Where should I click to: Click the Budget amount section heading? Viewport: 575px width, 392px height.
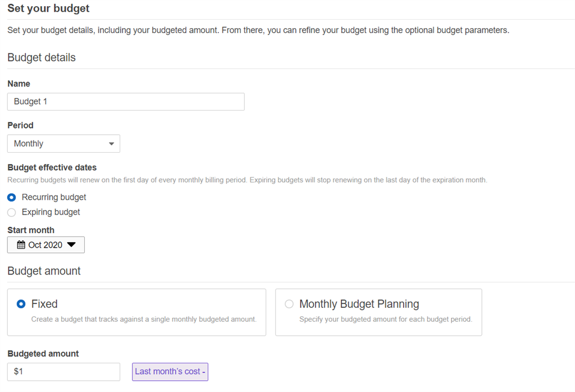[x=43, y=270]
